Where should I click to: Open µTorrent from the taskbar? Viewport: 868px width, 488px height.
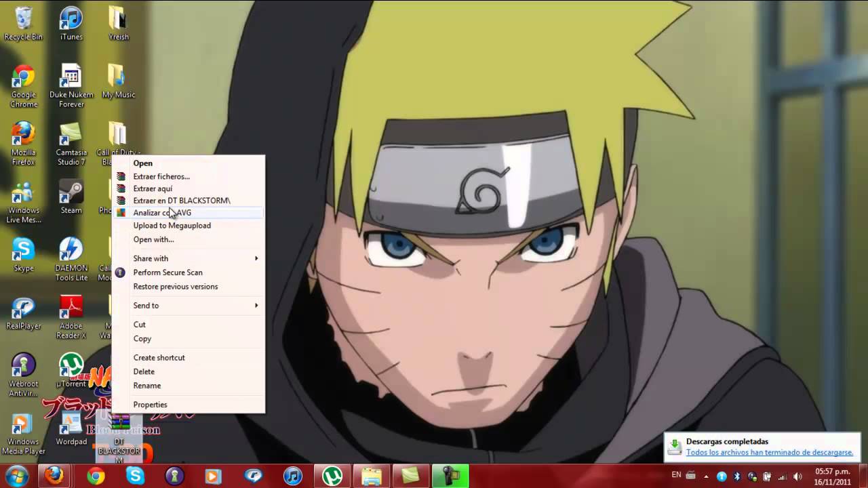click(332, 476)
